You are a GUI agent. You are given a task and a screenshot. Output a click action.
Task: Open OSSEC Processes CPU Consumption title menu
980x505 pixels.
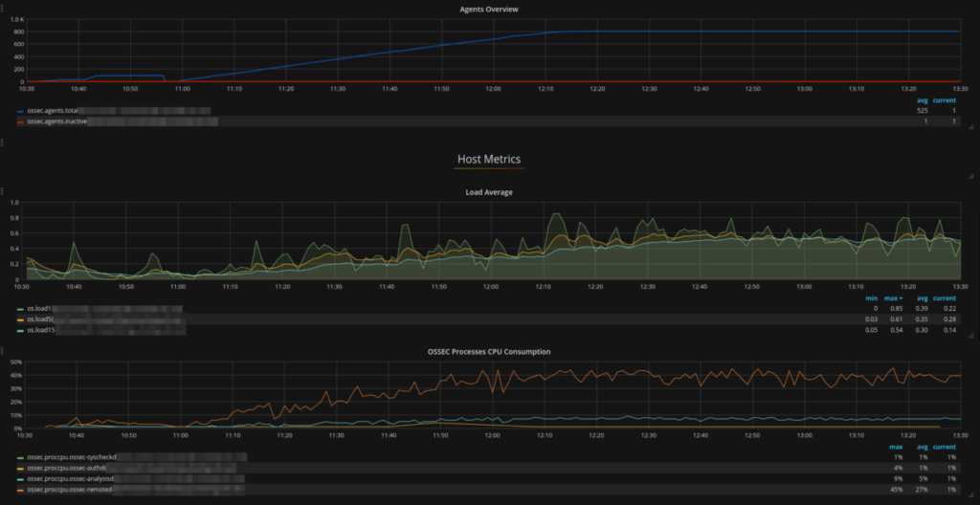[x=489, y=352]
